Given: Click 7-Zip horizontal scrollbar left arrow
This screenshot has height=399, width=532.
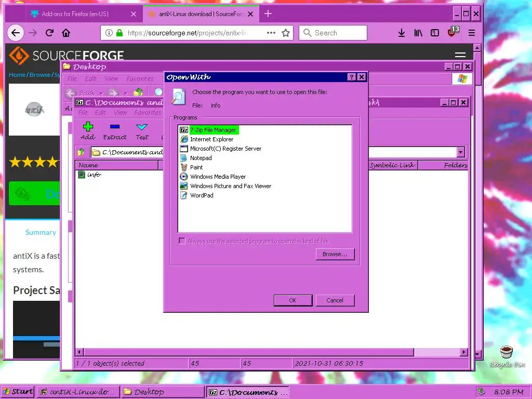Looking at the screenshot, I should 79,352.
